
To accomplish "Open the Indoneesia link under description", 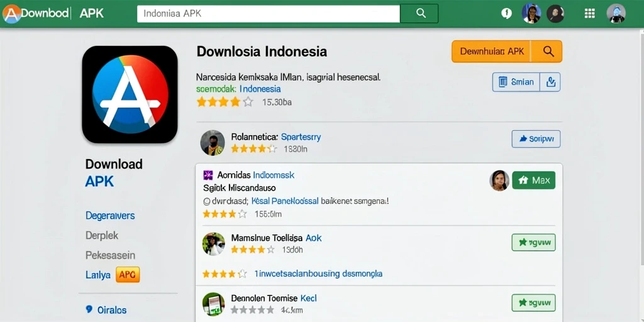I will [x=260, y=89].
